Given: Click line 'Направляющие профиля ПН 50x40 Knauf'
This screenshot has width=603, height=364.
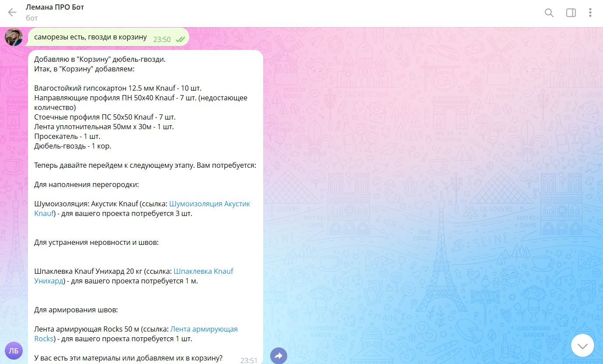Looking at the screenshot, I should pos(105,98).
